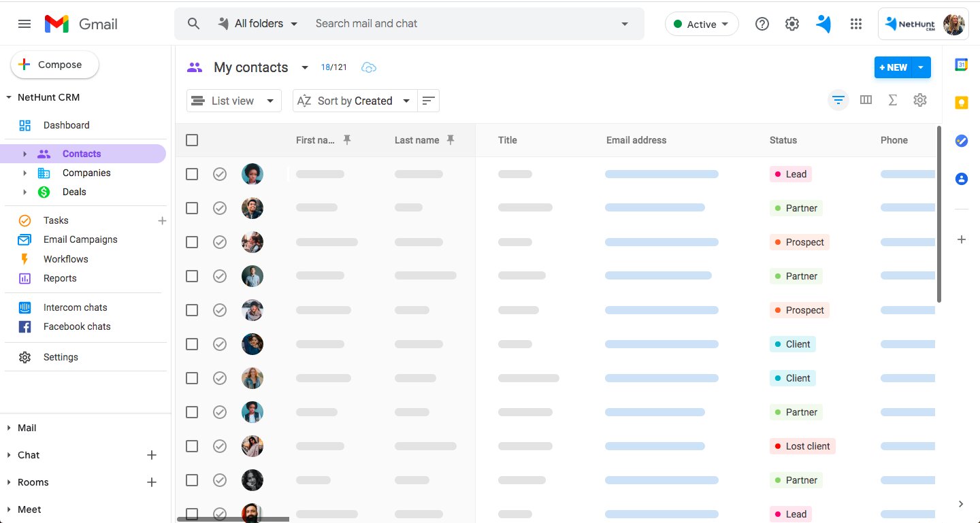
Task: Check the box for the Lost client row
Action: [x=192, y=446]
